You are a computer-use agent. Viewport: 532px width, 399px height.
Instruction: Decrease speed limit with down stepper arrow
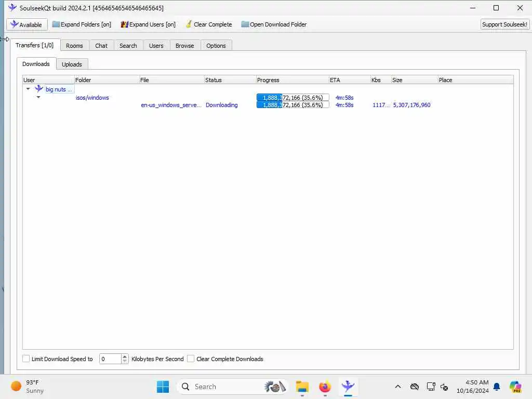coord(125,362)
